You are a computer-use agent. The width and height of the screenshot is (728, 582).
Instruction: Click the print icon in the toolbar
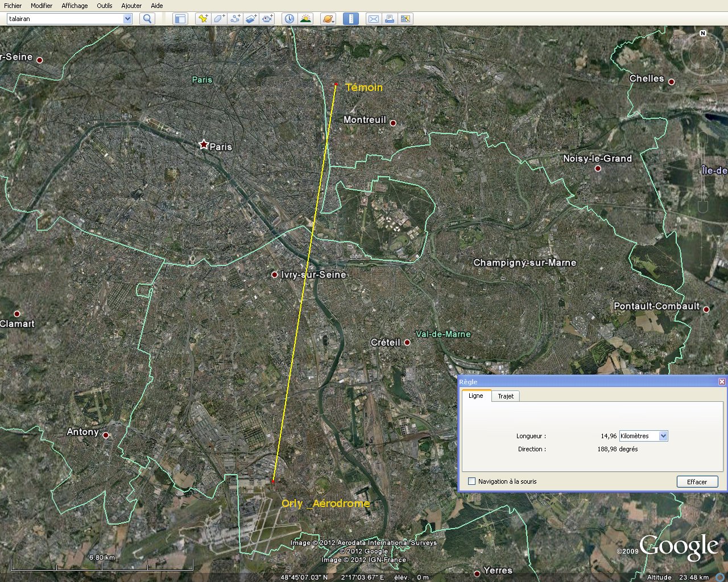389,19
